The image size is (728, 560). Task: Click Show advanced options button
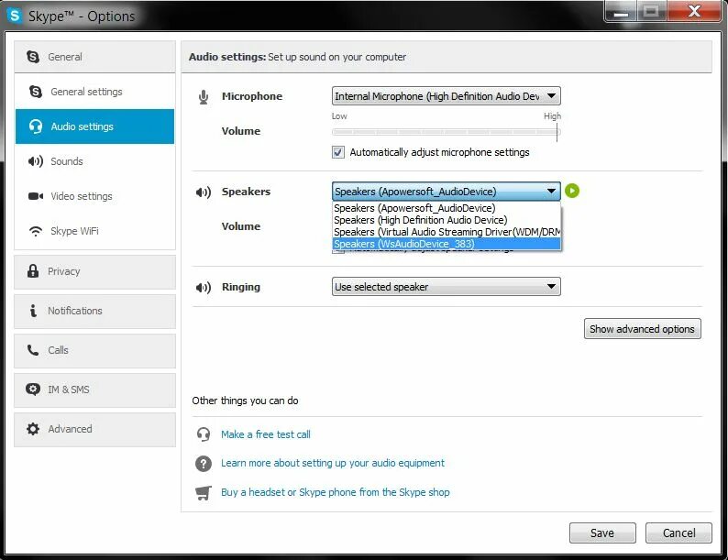642,329
